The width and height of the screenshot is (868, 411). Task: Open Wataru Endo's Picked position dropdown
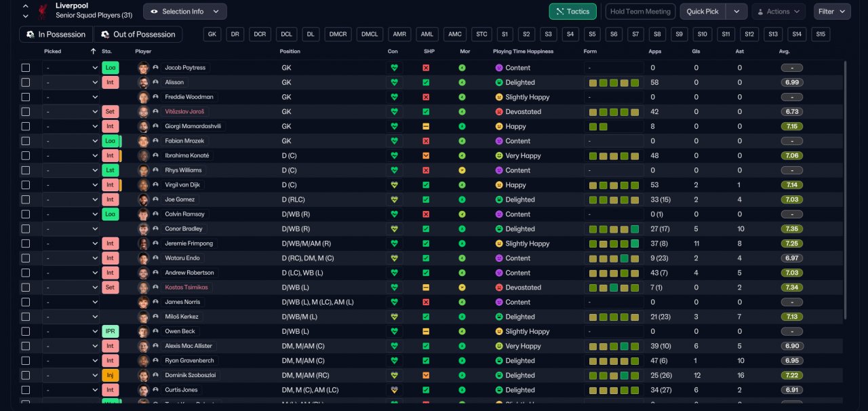71,258
